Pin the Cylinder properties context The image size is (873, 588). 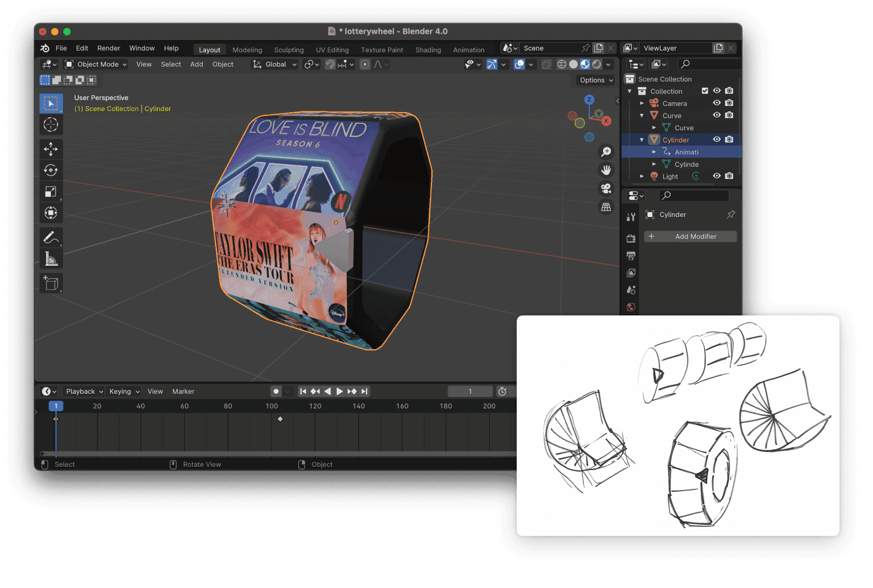pyautogui.click(x=731, y=214)
